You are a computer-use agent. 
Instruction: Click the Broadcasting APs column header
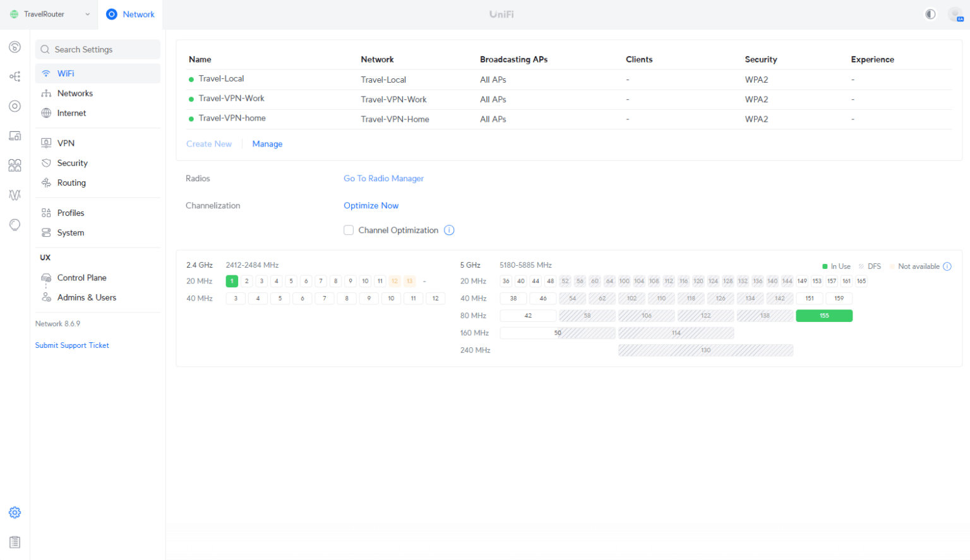(513, 59)
